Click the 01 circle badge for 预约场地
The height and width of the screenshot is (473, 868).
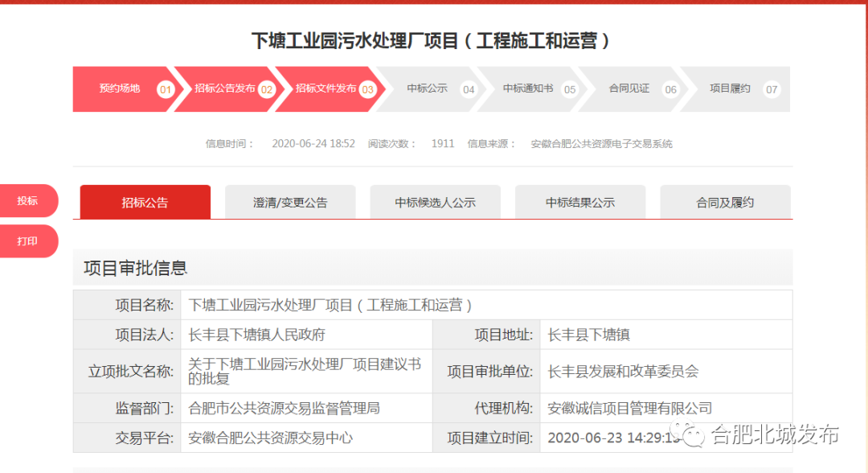pyautogui.click(x=166, y=89)
